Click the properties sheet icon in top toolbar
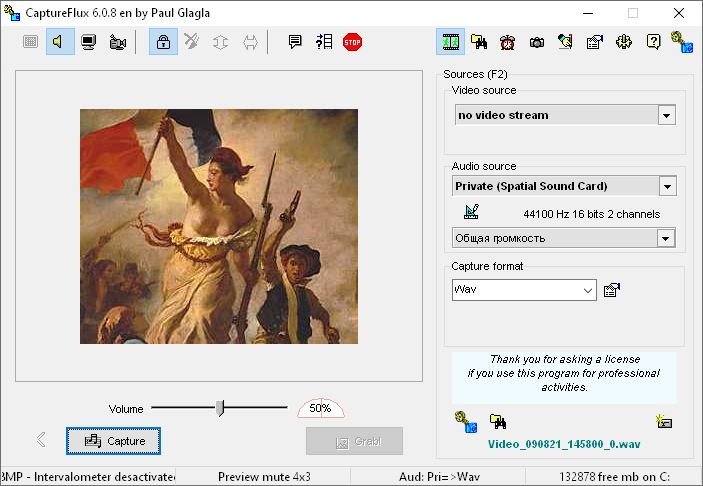 point(595,42)
